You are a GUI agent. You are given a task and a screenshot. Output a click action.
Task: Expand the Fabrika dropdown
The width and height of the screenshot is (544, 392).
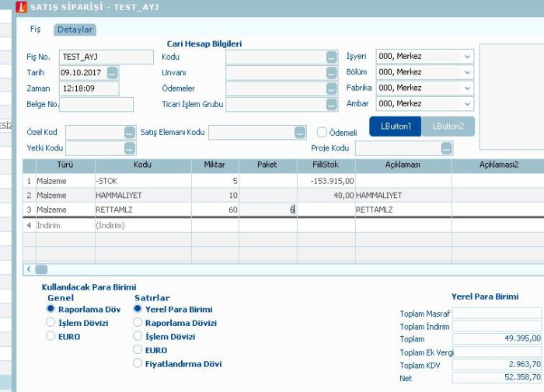pos(467,88)
